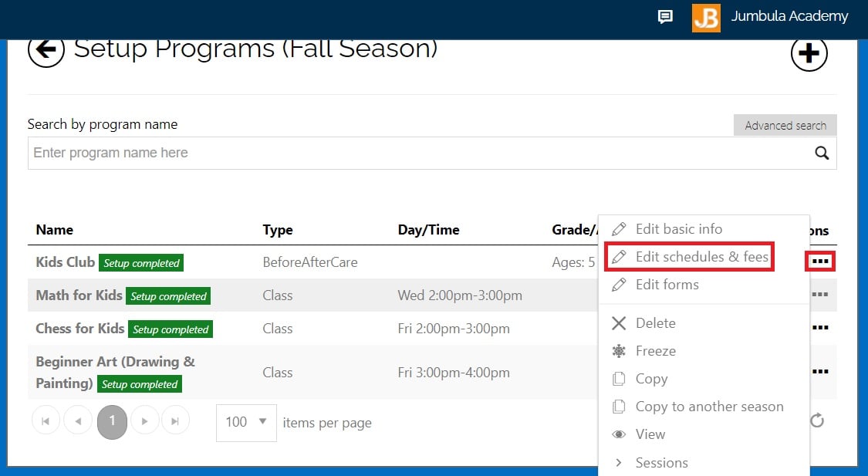This screenshot has width=868, height=476.
Task: Click the pencil icon beside Edit forms
Action: coord(619,285)
